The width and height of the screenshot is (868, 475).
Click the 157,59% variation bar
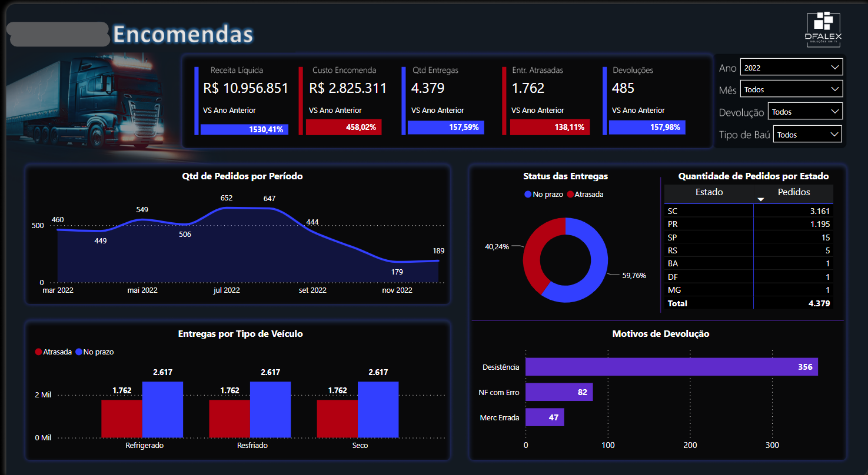(x=446, y=127)
